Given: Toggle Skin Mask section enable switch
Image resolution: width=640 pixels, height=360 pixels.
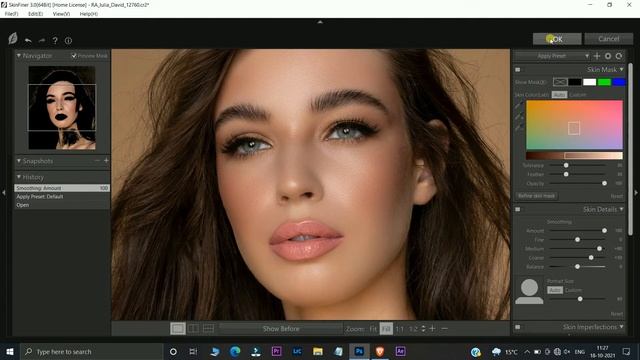Looking at the screenshot, I should tap(518, 70).
